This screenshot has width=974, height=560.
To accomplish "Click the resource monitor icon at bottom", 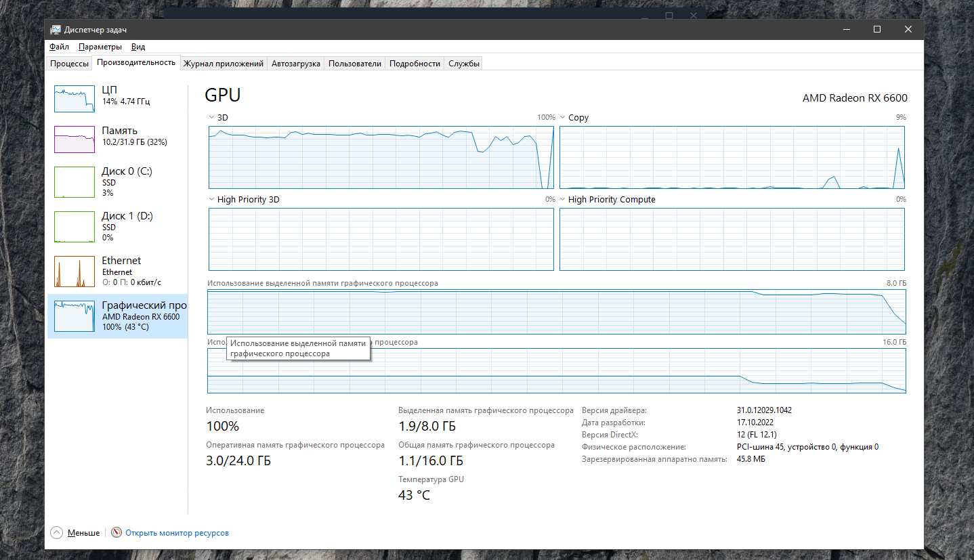I will 117,533.
